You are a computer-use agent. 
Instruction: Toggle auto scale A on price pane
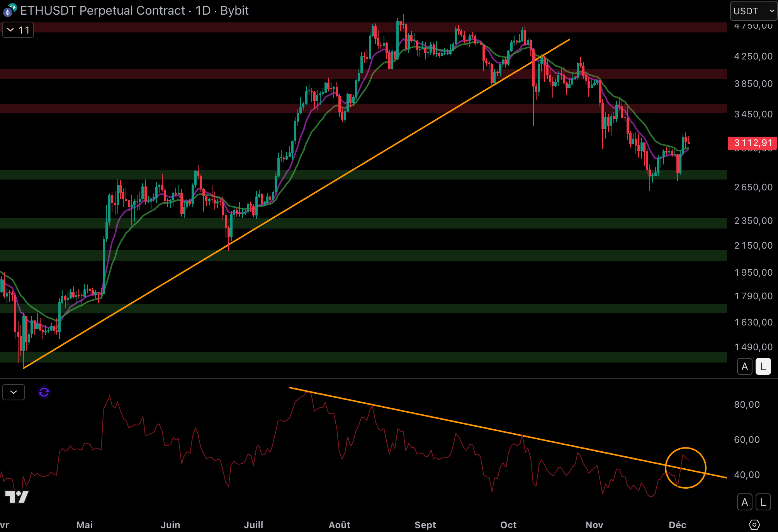(x=744, y=366)
